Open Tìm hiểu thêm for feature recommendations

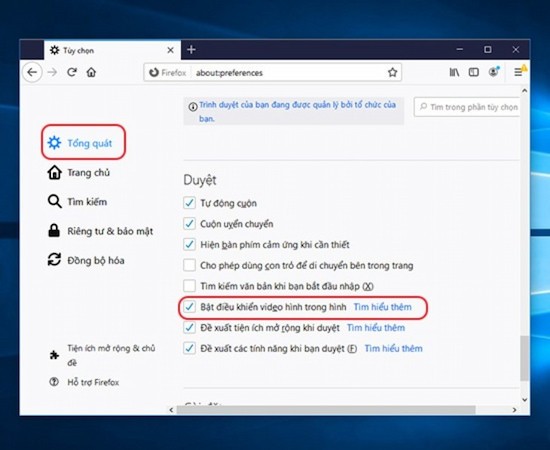coord(393,348)
